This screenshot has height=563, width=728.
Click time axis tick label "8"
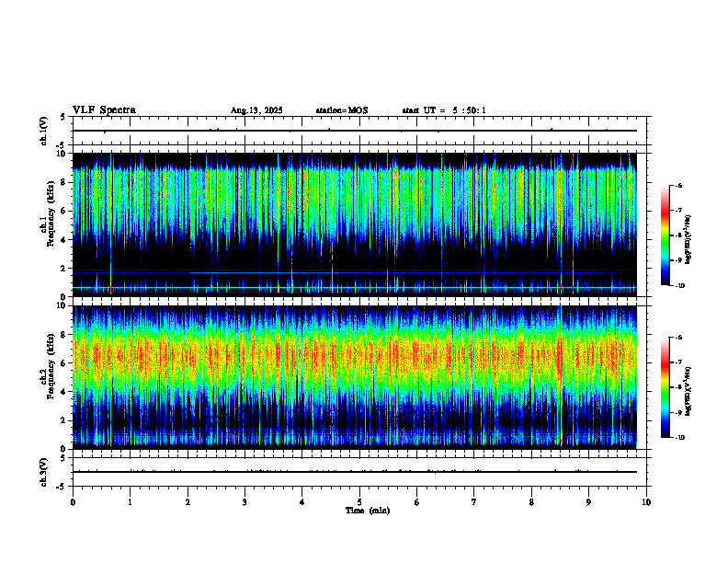click(531, 502)
